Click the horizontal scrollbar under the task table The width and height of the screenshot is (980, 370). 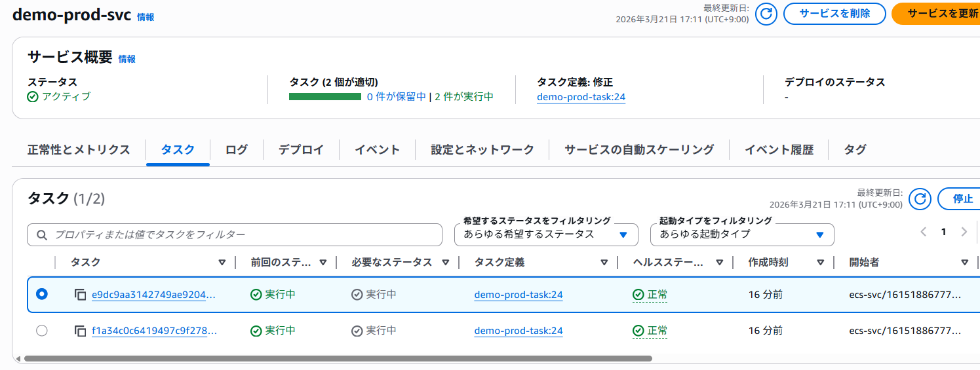pos(338,359)
